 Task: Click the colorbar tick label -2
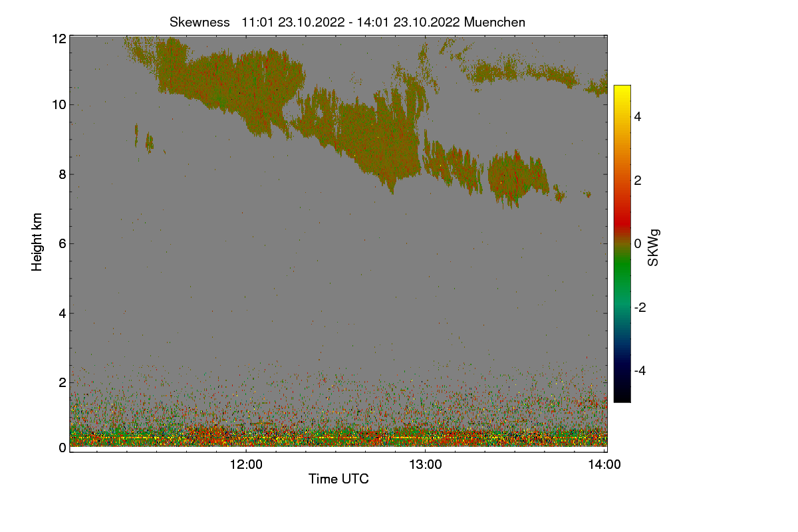tap(639, 307)
